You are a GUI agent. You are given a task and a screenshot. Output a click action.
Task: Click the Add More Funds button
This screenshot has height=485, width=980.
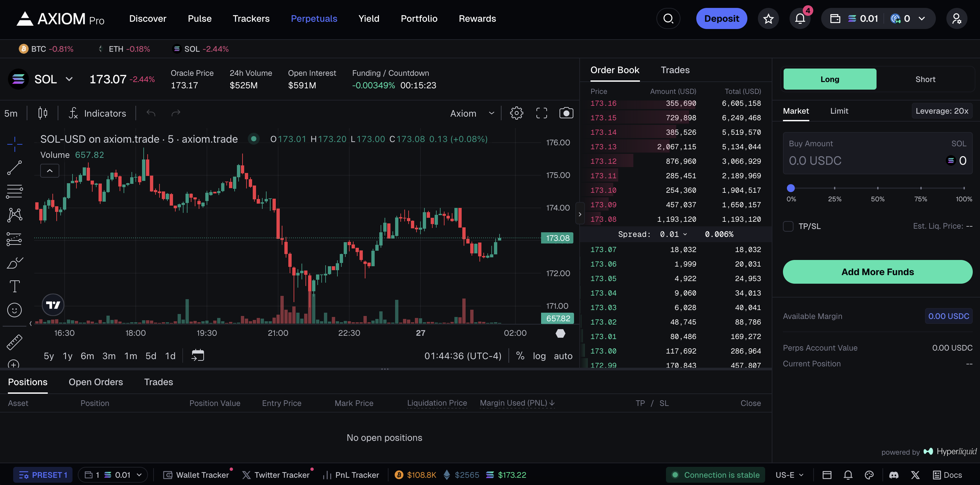coord(877,271)
